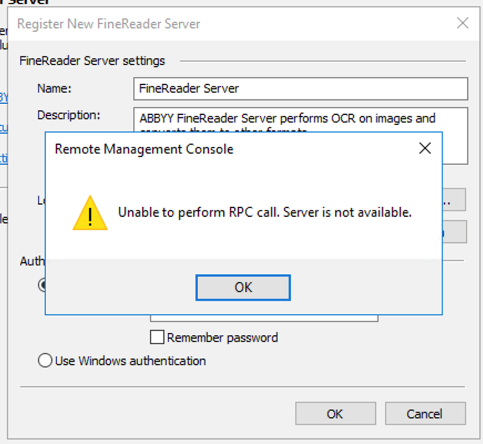483x444 pixels.
Task: Confirm the RPC error with the highlighted OK button
Action: click(x=243, y=287)
